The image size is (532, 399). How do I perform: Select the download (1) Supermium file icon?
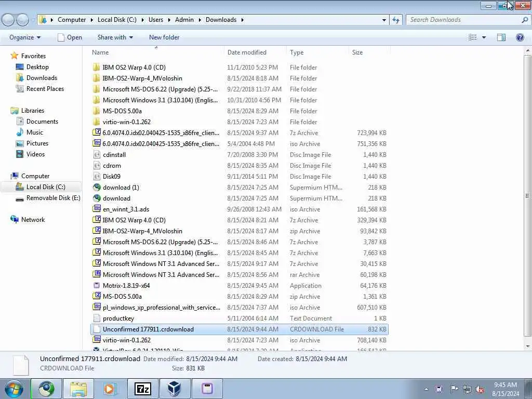point(97,187)
